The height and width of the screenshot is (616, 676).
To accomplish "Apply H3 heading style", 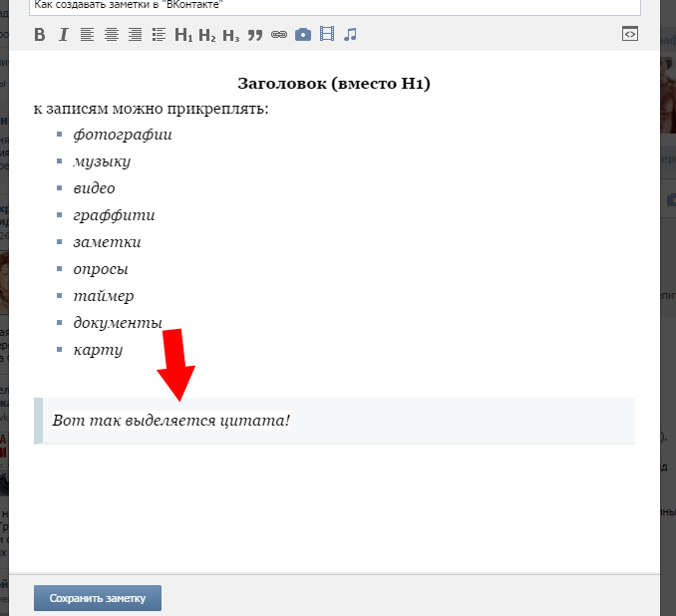I will [x=231, y=35].
